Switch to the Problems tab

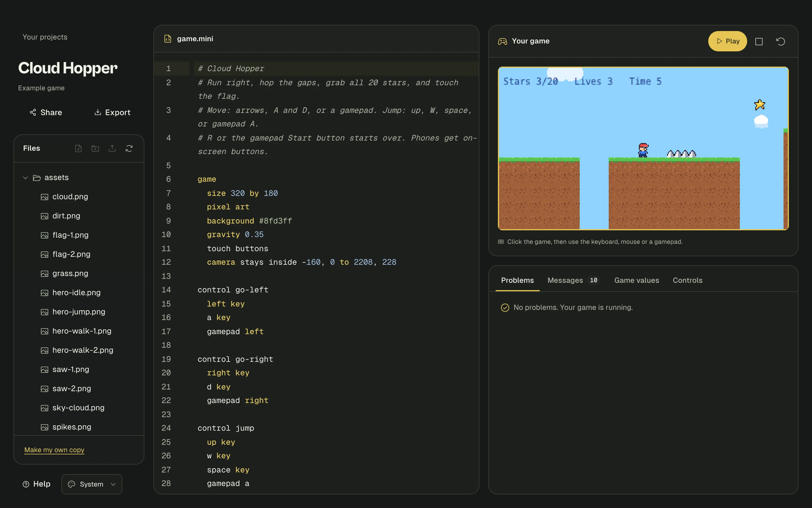(x=517, y=280)
